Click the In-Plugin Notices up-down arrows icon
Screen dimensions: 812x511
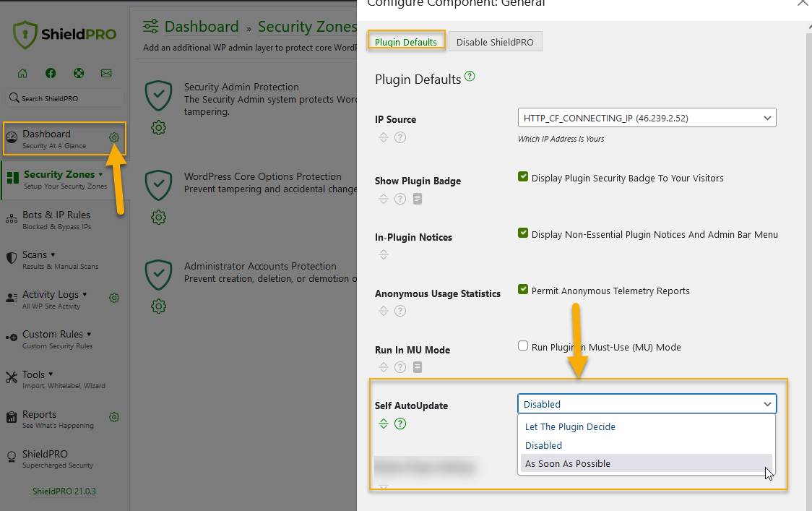point(383,254)
